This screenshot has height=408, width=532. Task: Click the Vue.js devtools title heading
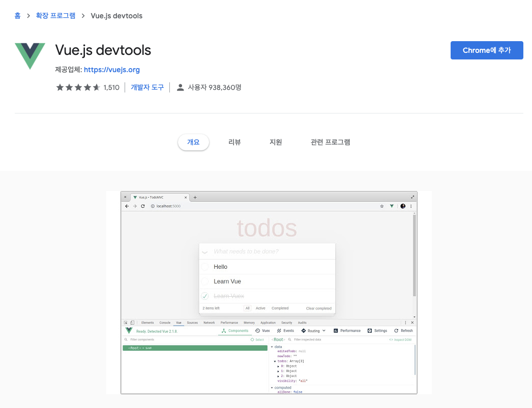[x=103, y=50]
